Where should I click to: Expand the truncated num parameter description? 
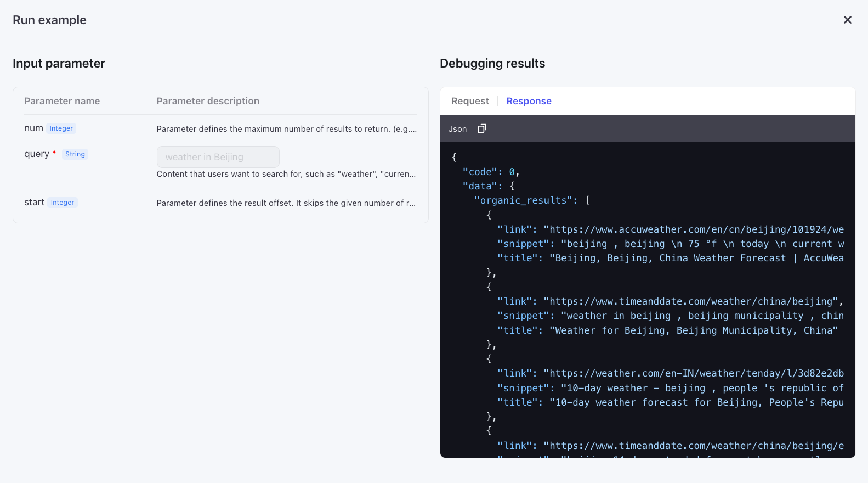tap(286, 129)
